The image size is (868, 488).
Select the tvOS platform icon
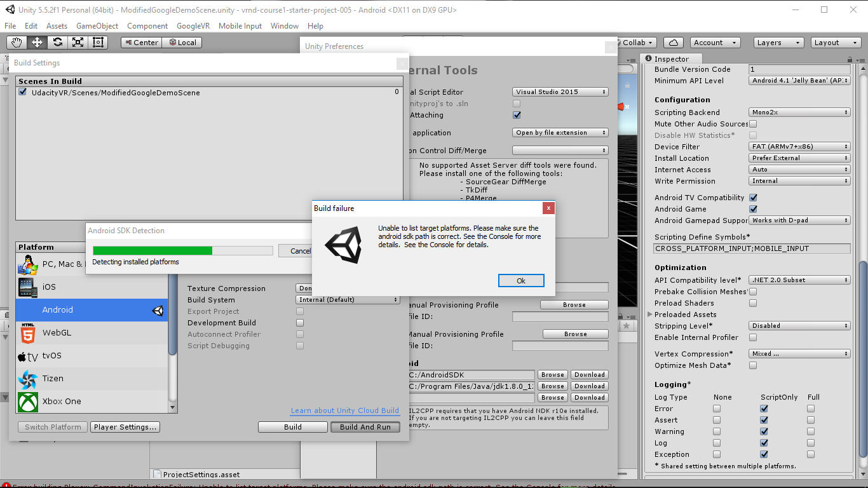(28, 356)
